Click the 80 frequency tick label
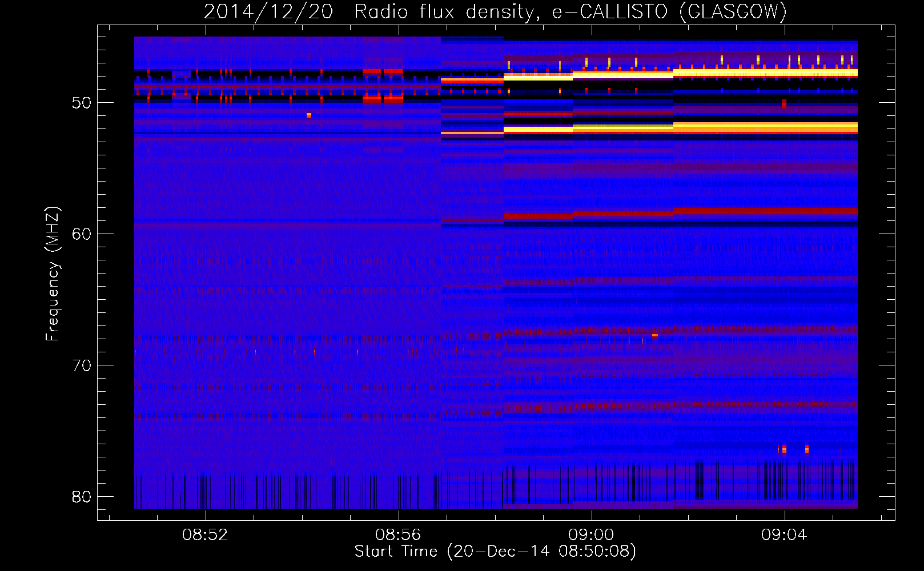Image resolution: width=924 pixels, height=571 pixels. 82,497
